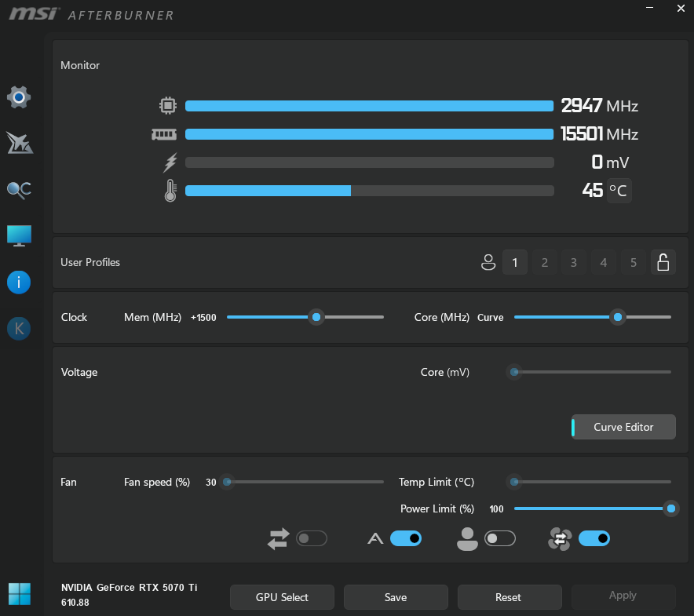694x616 pixels.
Task: Click the NVIDIA GeForce RTX 5070 Ti label
Action: click(130, 587)
